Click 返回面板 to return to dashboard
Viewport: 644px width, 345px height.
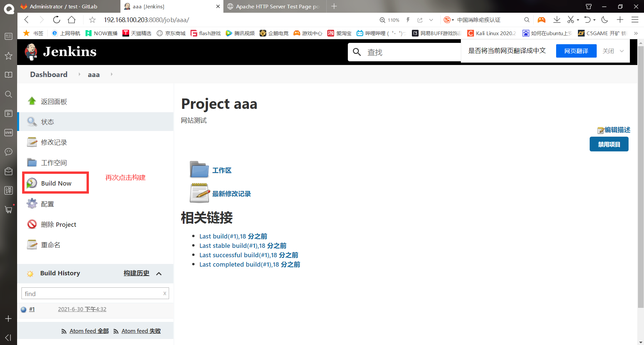point(54,101)
